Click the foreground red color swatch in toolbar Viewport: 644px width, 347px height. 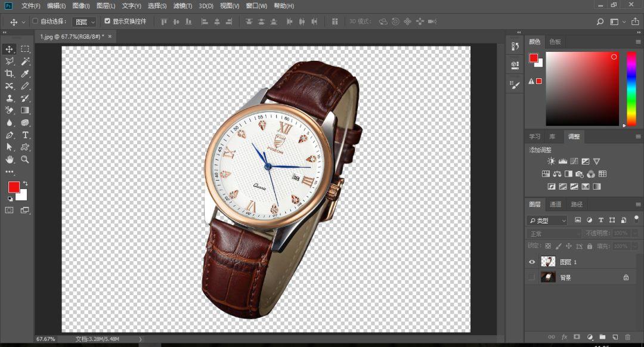click(14, 187)
